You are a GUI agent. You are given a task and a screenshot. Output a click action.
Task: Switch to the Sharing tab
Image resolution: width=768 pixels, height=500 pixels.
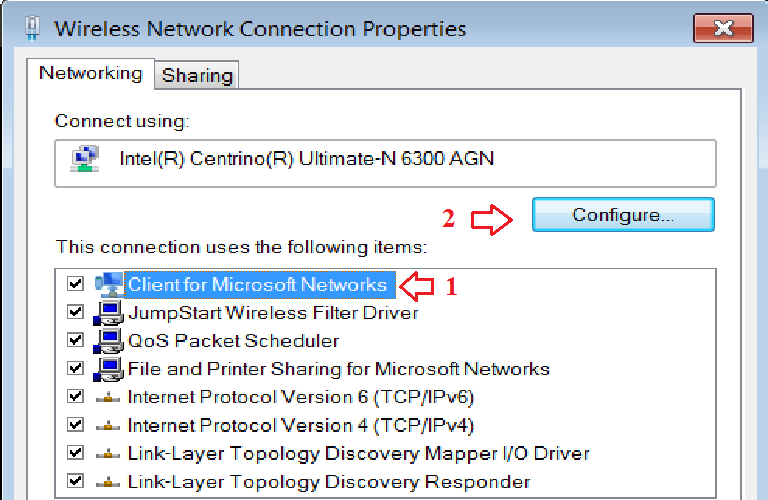coord(197,75)
